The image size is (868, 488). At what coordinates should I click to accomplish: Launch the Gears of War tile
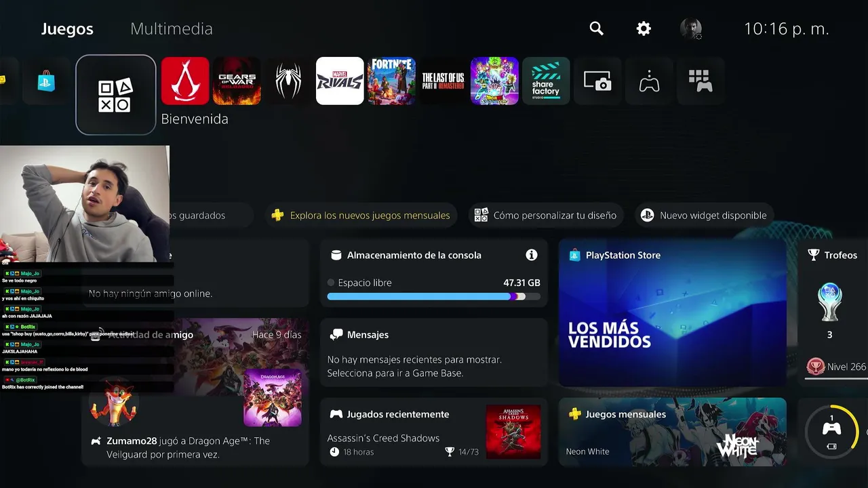pos(237,81)
